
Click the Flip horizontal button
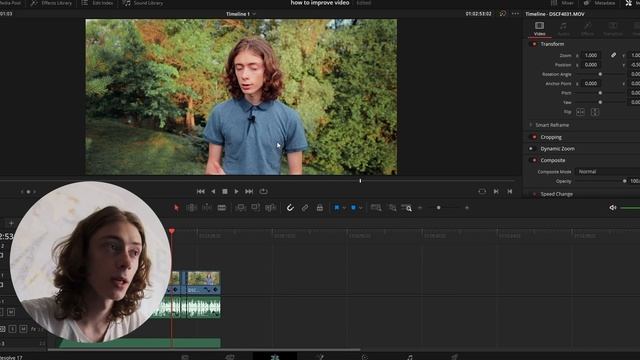pos(580,112)
